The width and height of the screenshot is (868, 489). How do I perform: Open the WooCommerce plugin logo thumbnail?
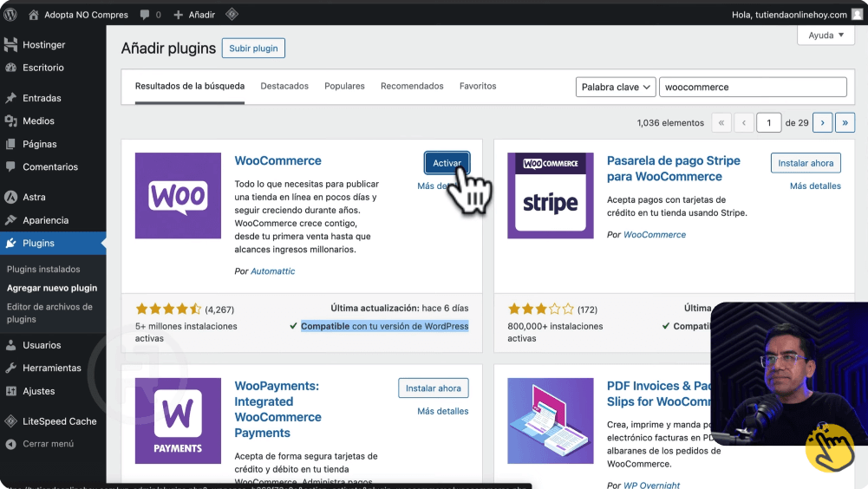178,195
